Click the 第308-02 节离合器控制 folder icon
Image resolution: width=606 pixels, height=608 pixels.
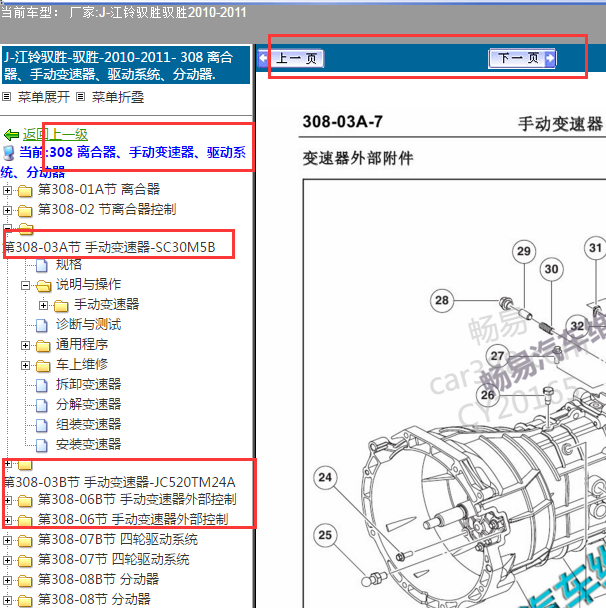(25, 211)
